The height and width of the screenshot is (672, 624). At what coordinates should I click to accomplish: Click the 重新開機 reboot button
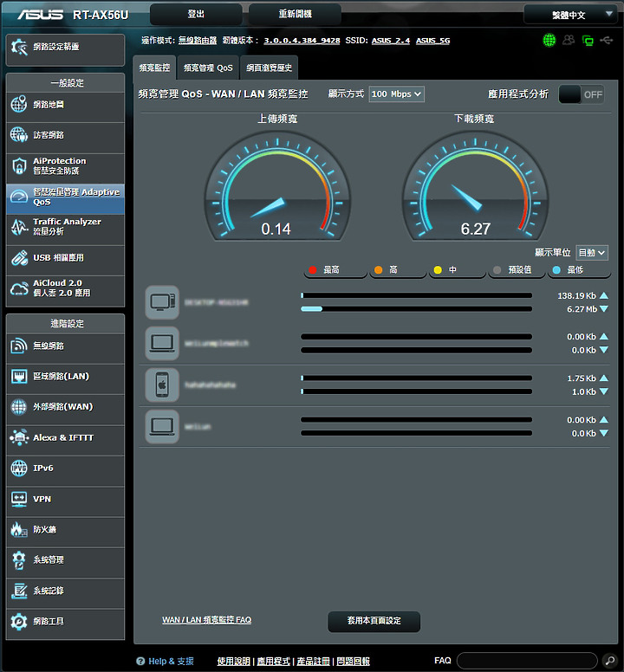tap(295, 14)
